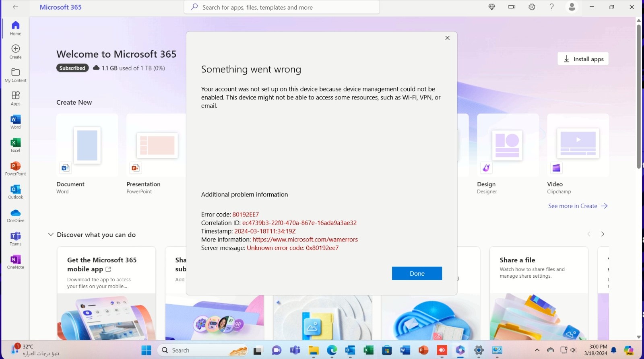Open the account profile avatar
This screenshot has height=359, width=644.
(x=572, y=7)
